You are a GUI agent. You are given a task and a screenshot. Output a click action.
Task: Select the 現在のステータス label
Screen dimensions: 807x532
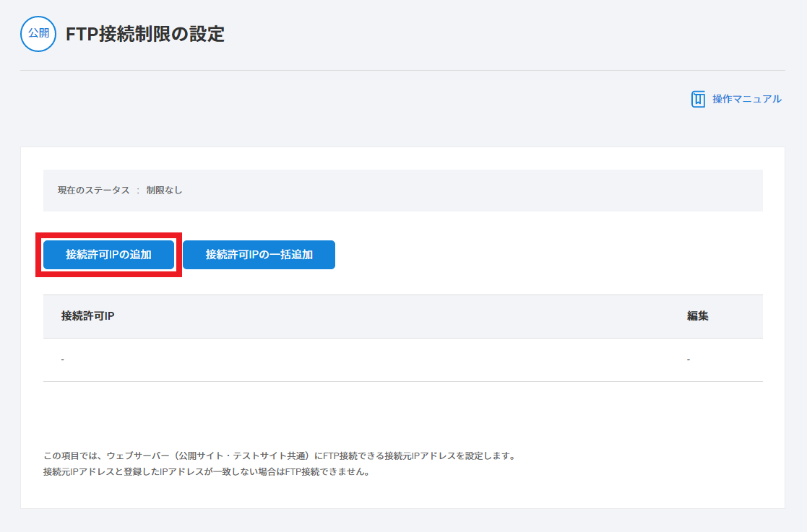coord(93,191)
